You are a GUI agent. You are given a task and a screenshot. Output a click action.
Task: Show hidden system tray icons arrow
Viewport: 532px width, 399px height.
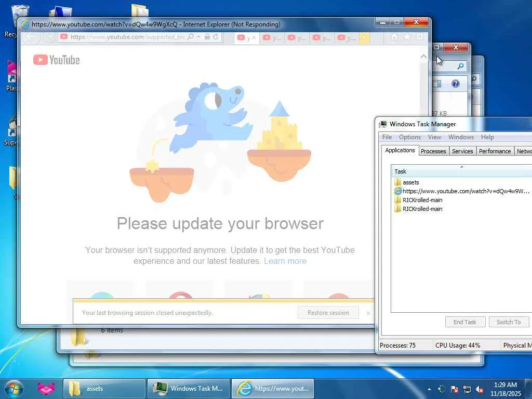(429, 389)
